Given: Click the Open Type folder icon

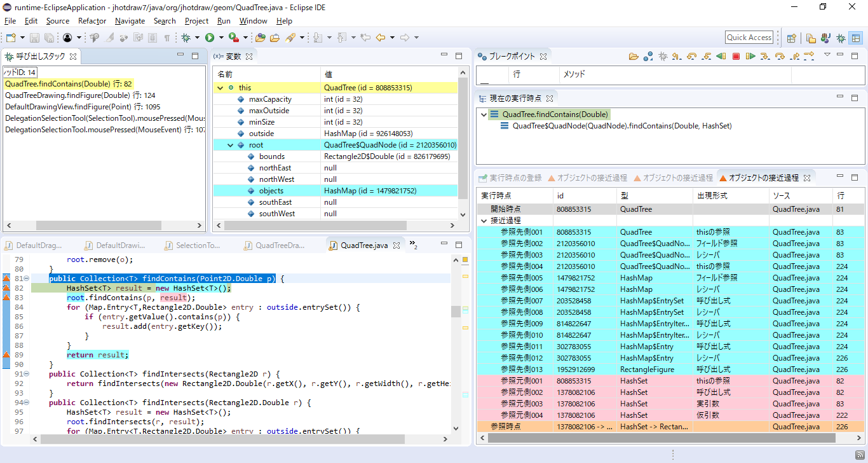Looking at the screenshot, I should [x=261, y=38].
